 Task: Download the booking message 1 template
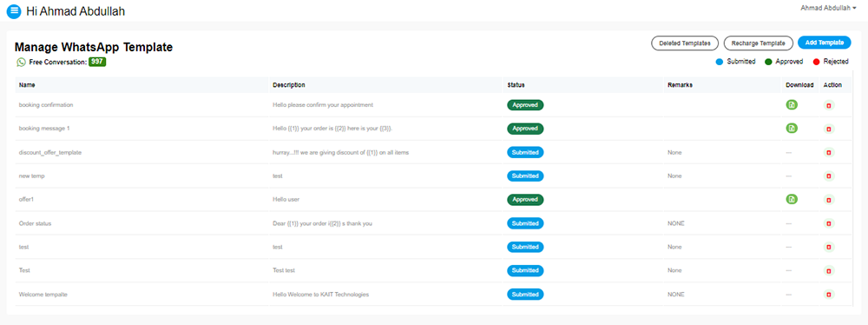click(792, 128)
